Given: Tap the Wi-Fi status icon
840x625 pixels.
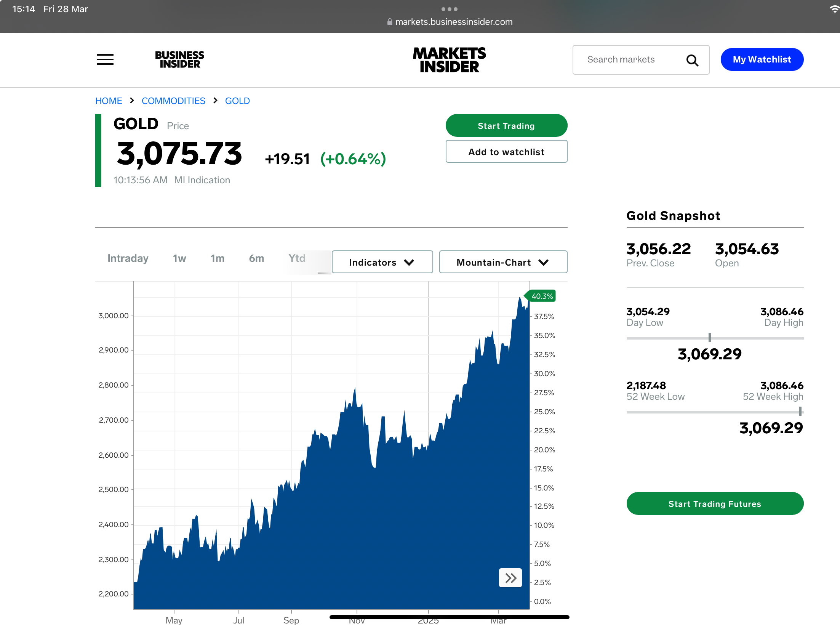Looking at the screenshot, I should [x=834, y=9].
